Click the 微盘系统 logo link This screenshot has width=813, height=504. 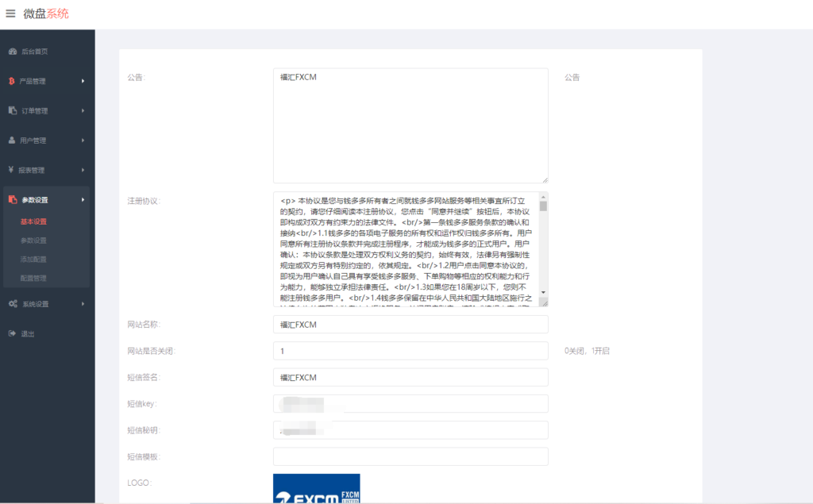point(46,13)
